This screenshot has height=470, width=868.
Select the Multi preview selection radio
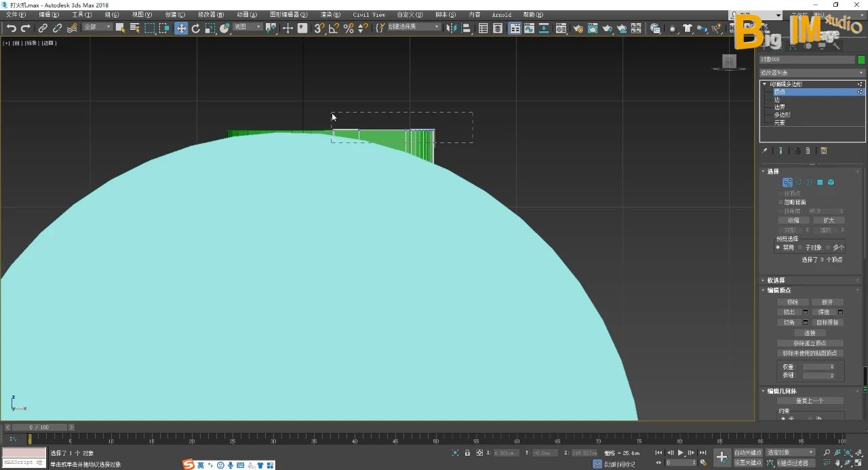click(x=828, y=248)
